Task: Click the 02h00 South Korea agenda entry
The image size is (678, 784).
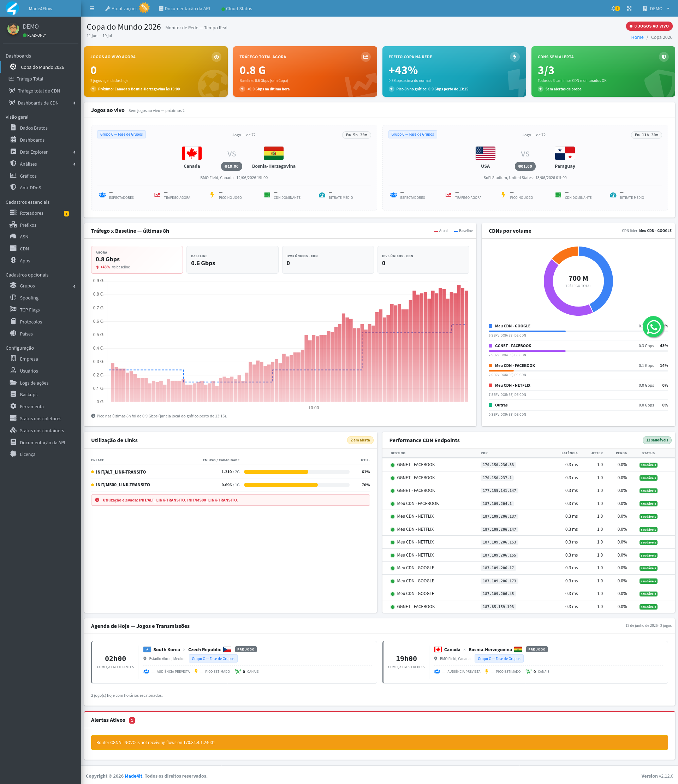Action: 234,662
